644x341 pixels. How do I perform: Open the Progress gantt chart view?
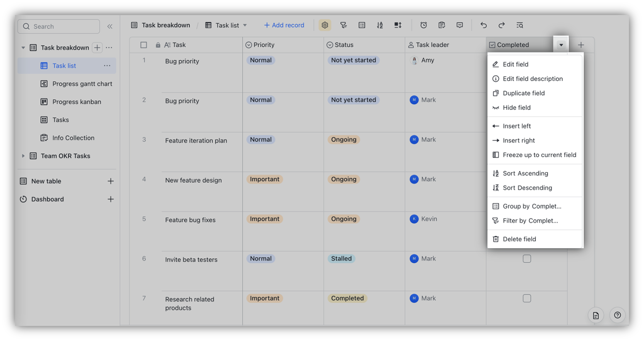click(82, 83)
